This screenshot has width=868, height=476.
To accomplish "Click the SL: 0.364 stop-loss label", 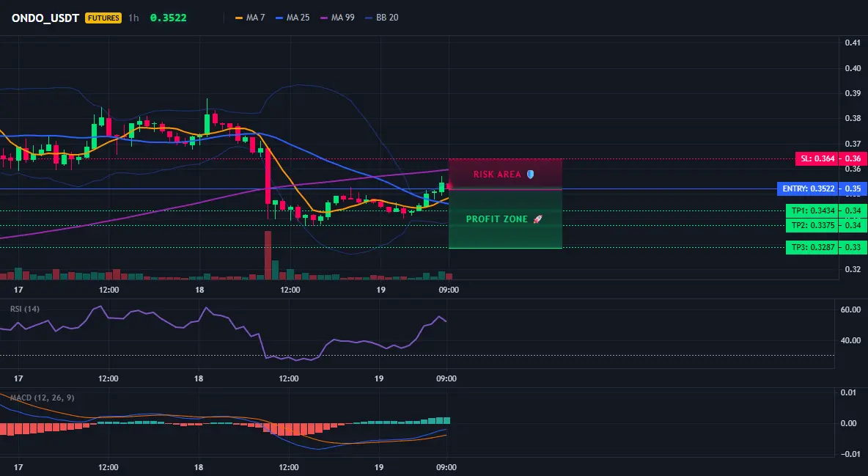I will (x=817, y=158).
